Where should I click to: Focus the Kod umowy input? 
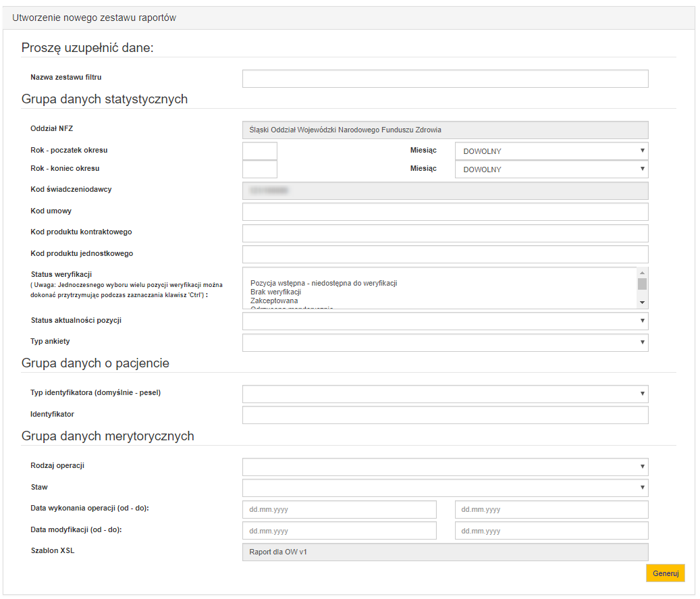tap(445, 212)
